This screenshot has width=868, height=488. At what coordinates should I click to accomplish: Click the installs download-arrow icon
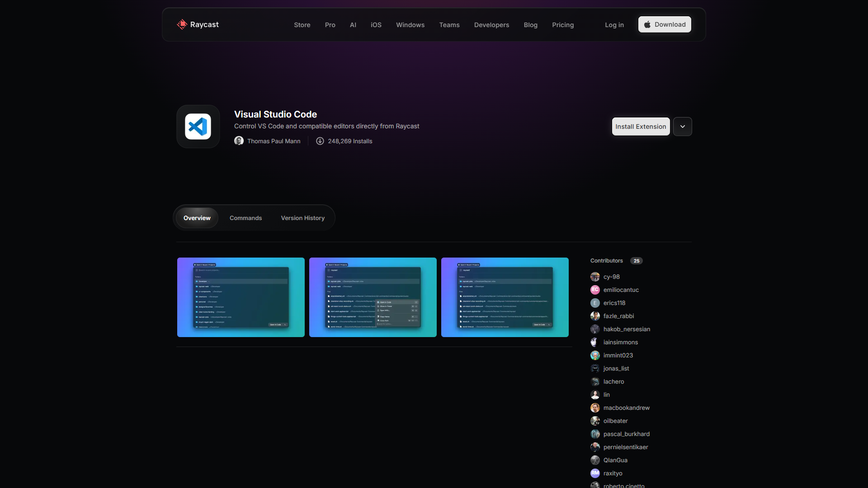pyautogui.click(x=320, y=141)
